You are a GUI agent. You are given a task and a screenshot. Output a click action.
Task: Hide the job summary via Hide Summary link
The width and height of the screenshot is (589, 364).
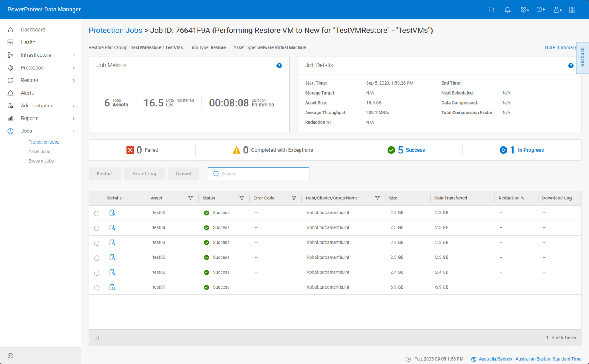560,47
